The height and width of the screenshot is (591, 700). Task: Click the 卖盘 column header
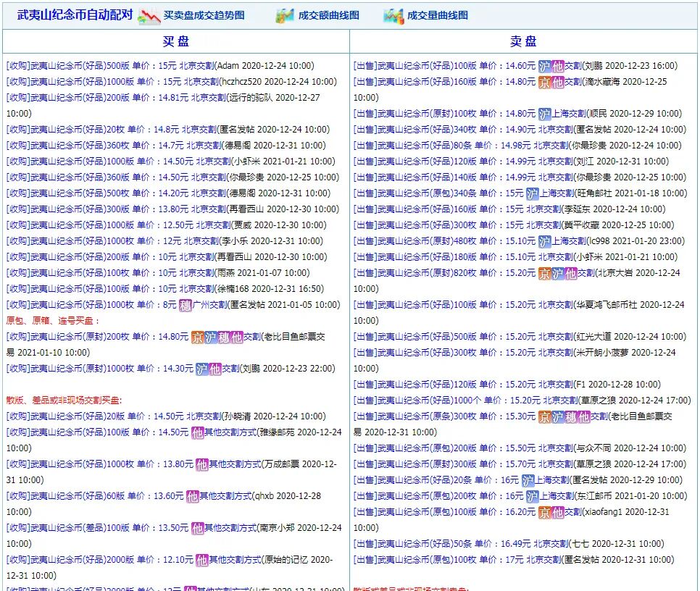pos(523,41)
